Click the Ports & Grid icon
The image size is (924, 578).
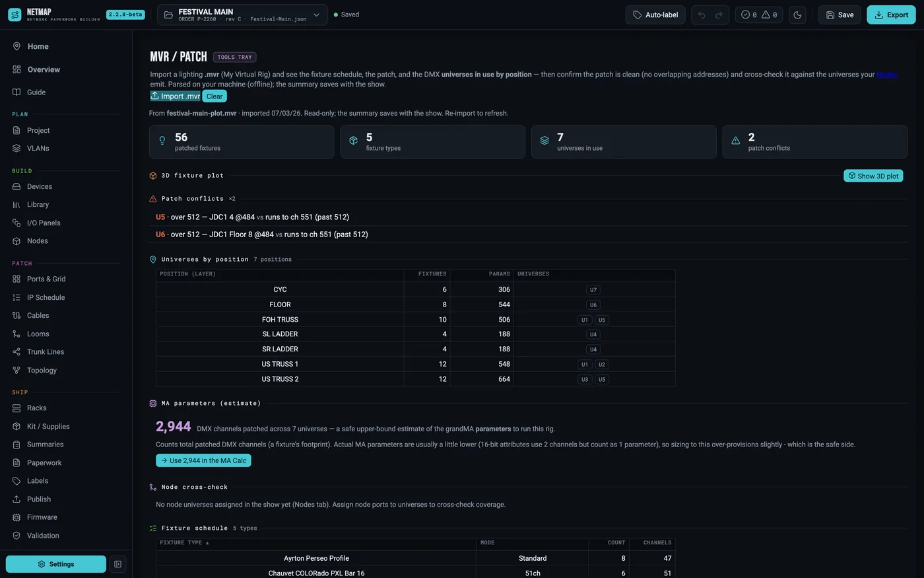click(x=16, y=279)
